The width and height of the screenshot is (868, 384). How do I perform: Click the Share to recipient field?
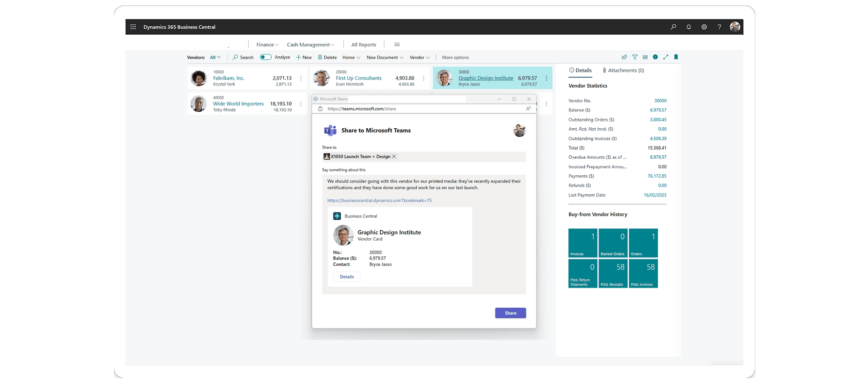click(x=424, y=157)
